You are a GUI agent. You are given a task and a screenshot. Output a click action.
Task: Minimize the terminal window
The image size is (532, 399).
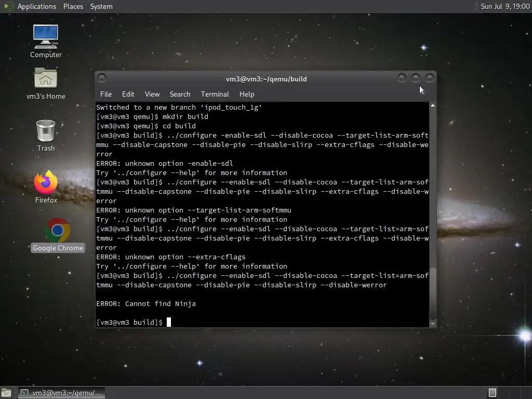402,78
